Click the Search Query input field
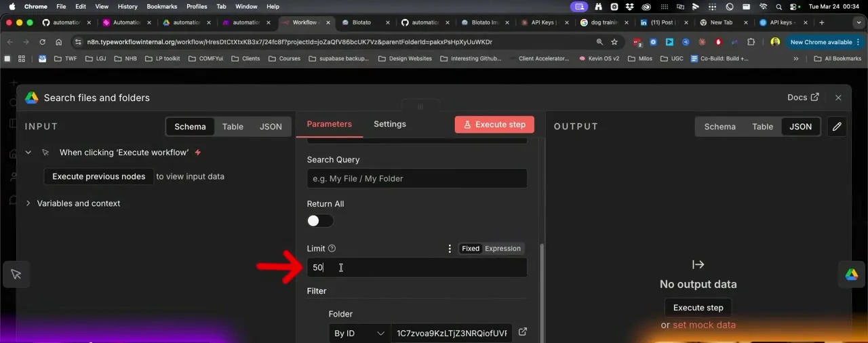The image size is (868, 343). 417,178
